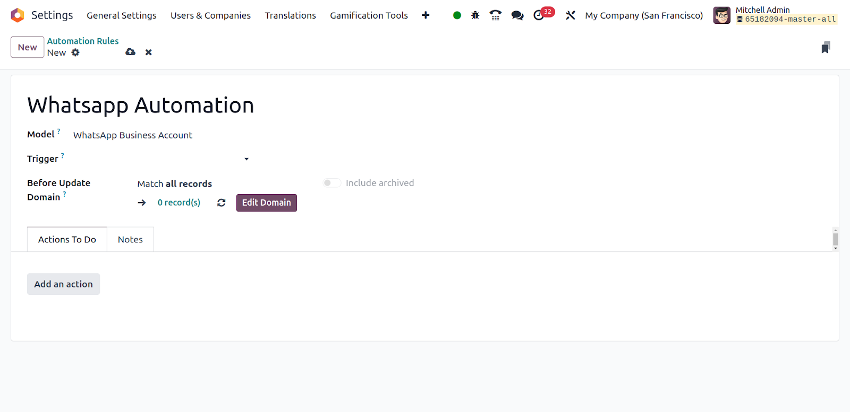Click the Domain help question mark
The height and width of the screenshot is (412, 850).
click(65, 194)
